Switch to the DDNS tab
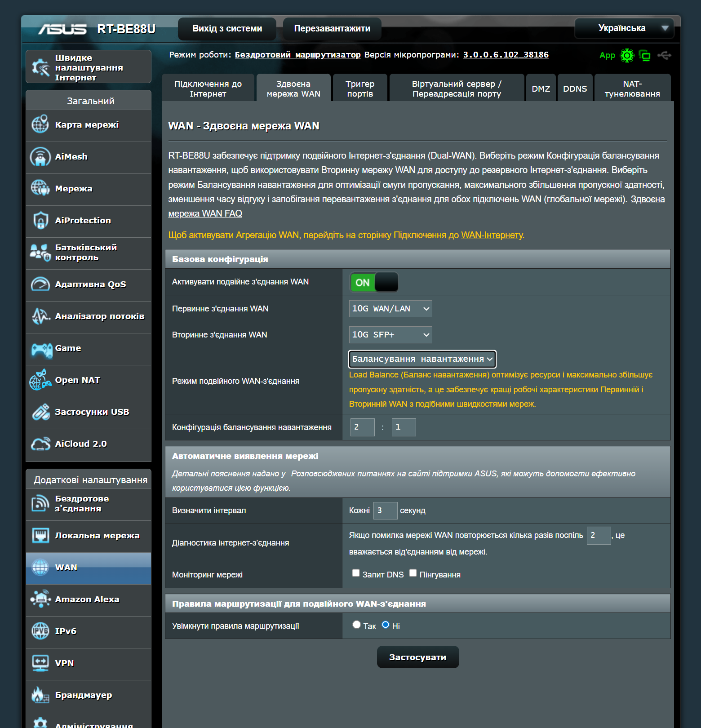This screenshot has width=701, height=728. point(575,89)
